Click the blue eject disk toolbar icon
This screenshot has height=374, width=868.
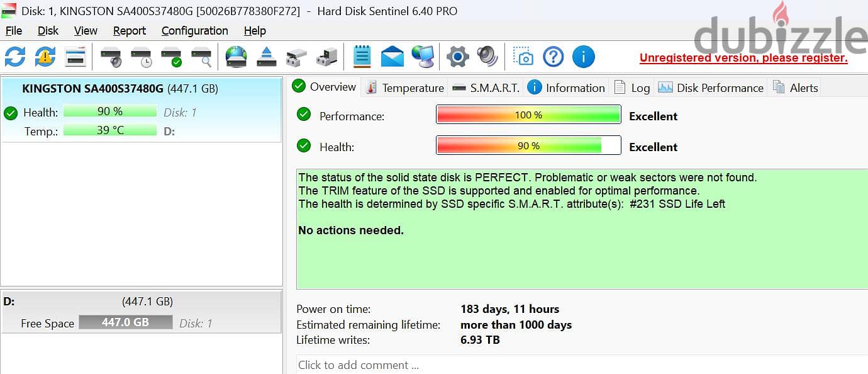tap(267, 57)
